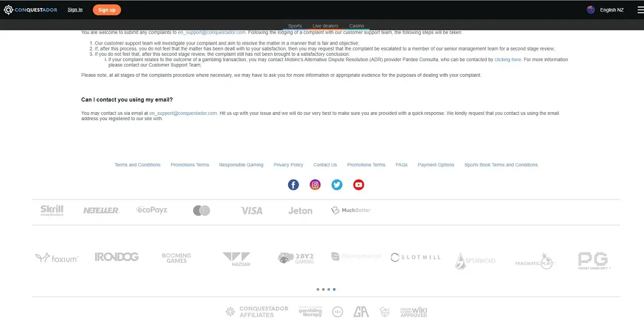Open the English NZ language selector
Screen dimensions: 644x323
pos(606,10)
